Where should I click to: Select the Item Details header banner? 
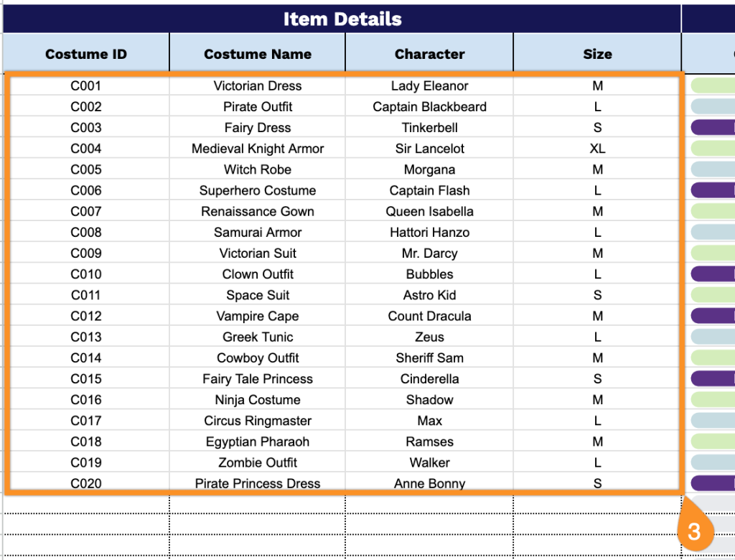342,19
